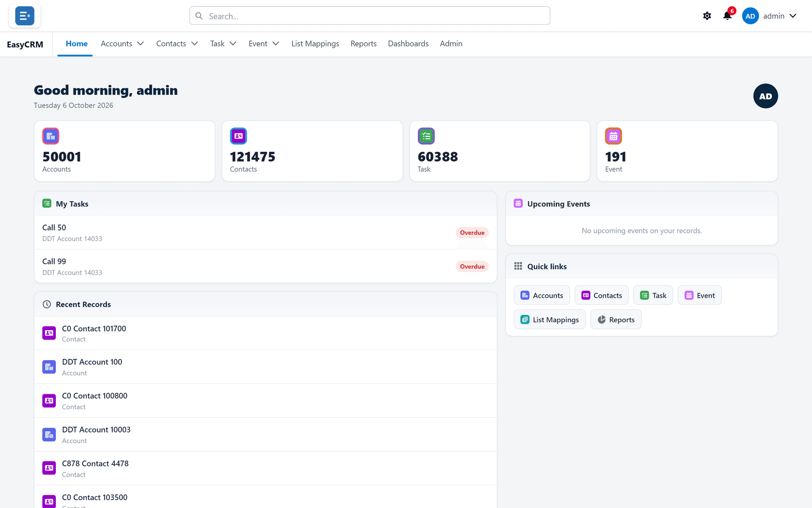Click the account icon beside DDT Account 100
Viewport: 812px width, 508px height.
[49, 367]
